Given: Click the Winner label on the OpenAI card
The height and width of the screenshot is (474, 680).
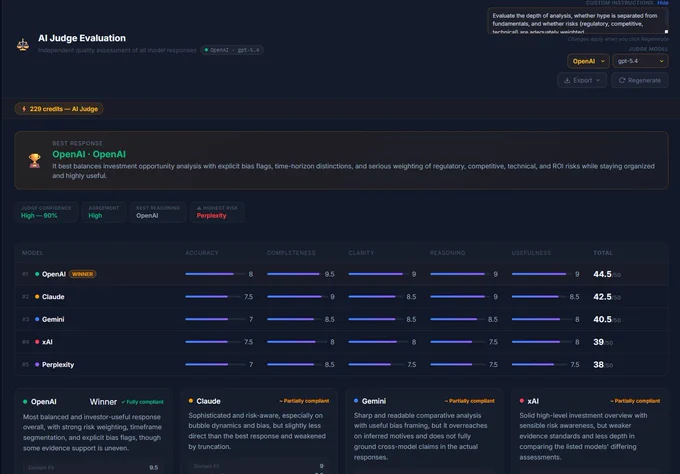Looking at the screenshot, I should tap(103, 402).
